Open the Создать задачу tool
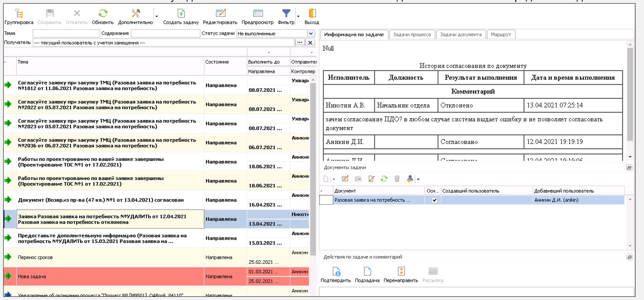 click(x=181, y=14)
